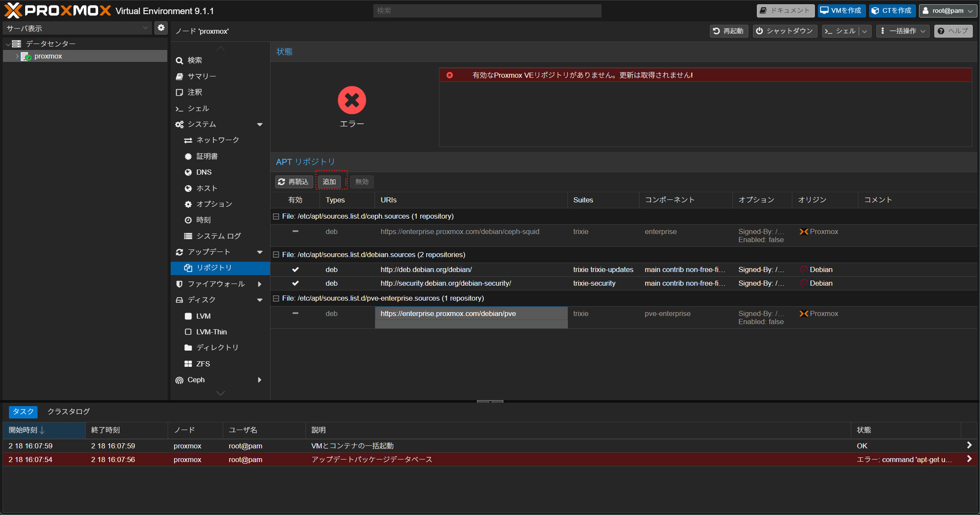Select the リポジトリ menu item
Image resolution: width=980 pixels, height=515 pixels.
214,268
